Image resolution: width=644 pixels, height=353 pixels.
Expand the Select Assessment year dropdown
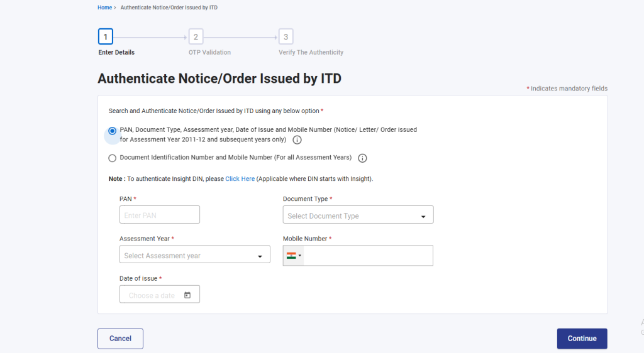(195, 254)
